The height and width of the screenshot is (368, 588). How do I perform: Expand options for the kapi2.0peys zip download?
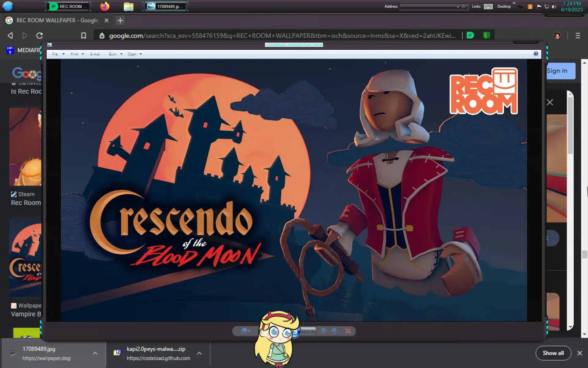(199, 353)
